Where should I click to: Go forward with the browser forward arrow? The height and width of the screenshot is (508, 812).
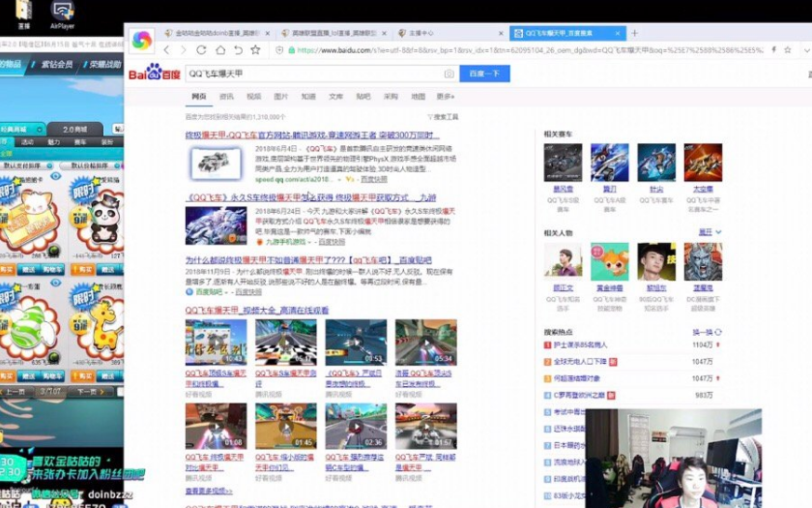184,49
